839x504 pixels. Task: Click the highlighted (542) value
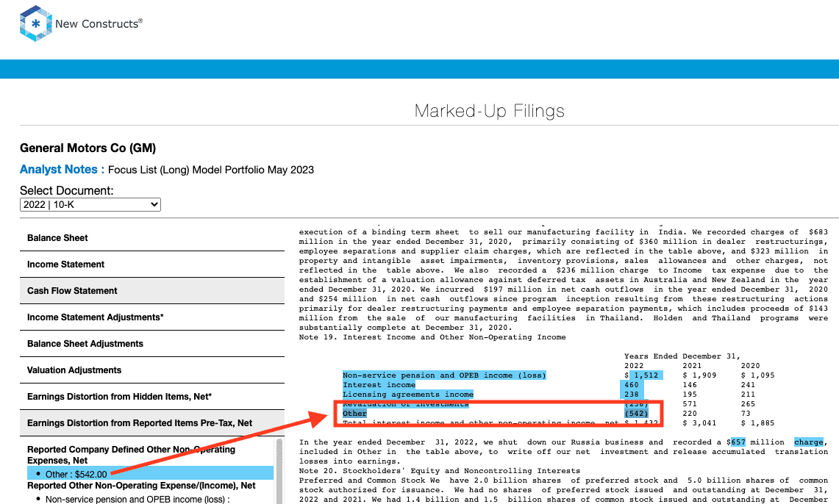coord(636,414)
